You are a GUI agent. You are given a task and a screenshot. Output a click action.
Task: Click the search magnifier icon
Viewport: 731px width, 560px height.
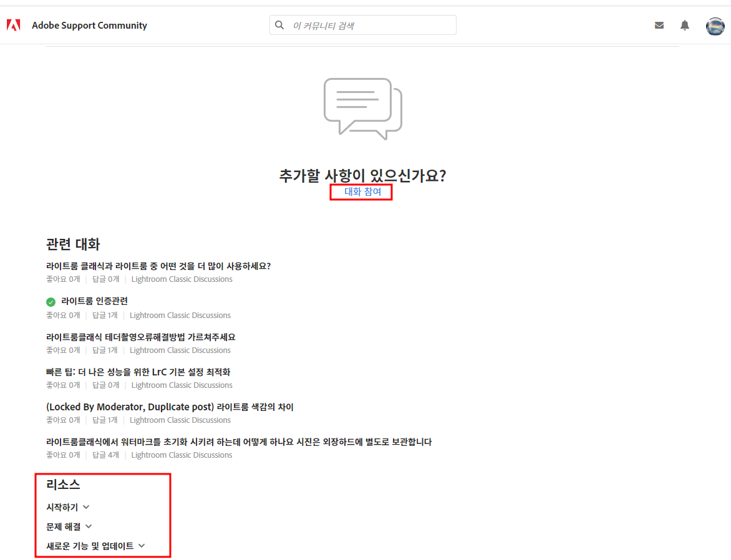279,24
